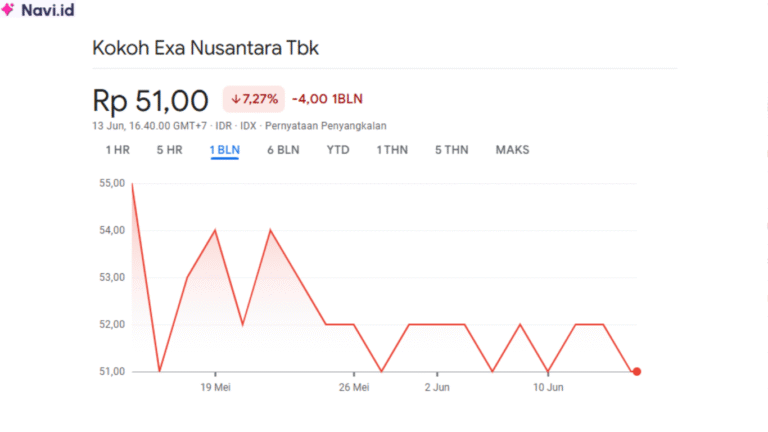Click the 55,00 y-axis label
768x432 pixels.
[x=112, y=183]
